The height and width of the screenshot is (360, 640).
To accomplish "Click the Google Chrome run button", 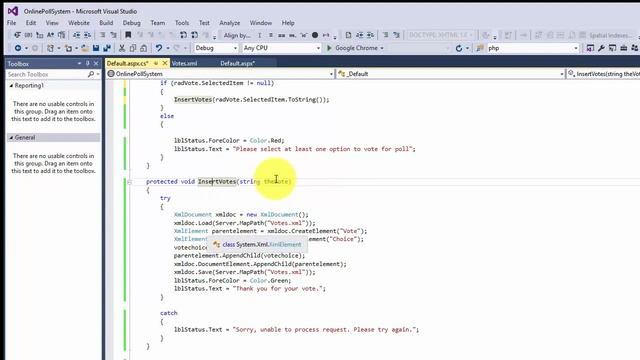I will (x=352, y=48).
